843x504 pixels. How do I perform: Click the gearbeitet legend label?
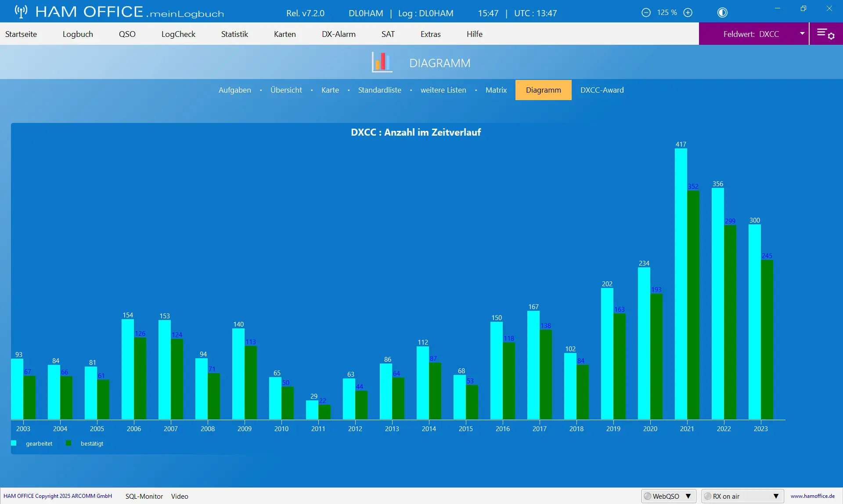(39, 443)
